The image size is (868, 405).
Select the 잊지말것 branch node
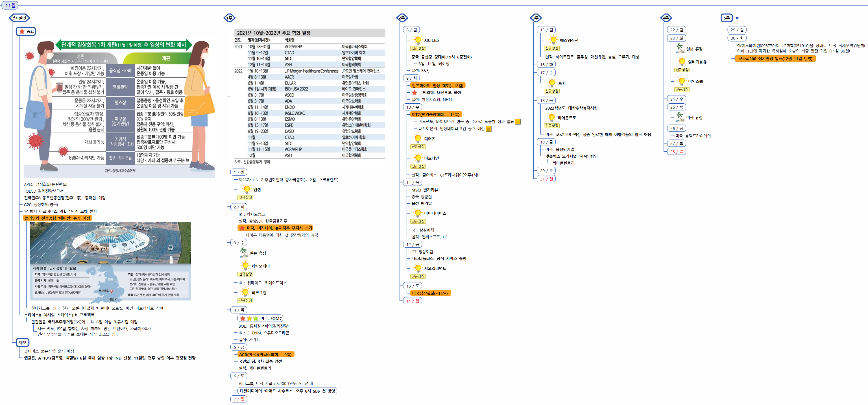pos(19,18)
